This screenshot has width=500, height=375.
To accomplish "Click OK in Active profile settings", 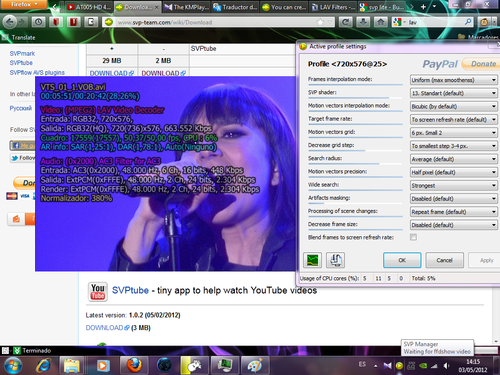I will click(x=402, y=260).
